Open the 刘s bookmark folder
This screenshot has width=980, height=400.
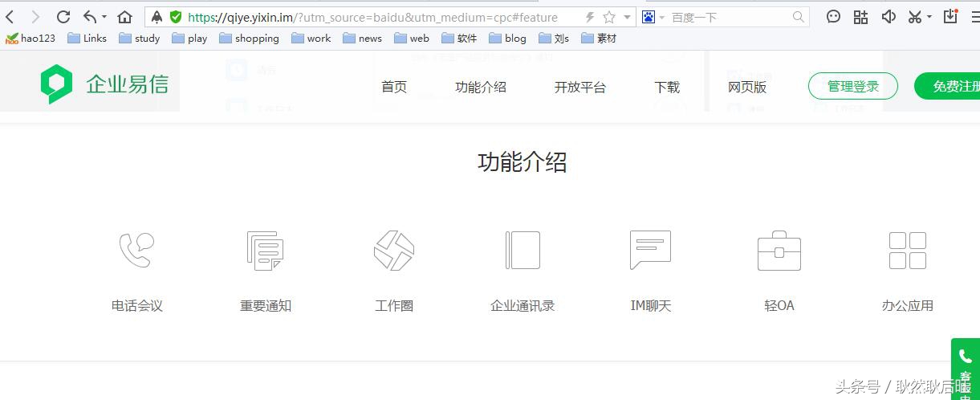[554, 38]
